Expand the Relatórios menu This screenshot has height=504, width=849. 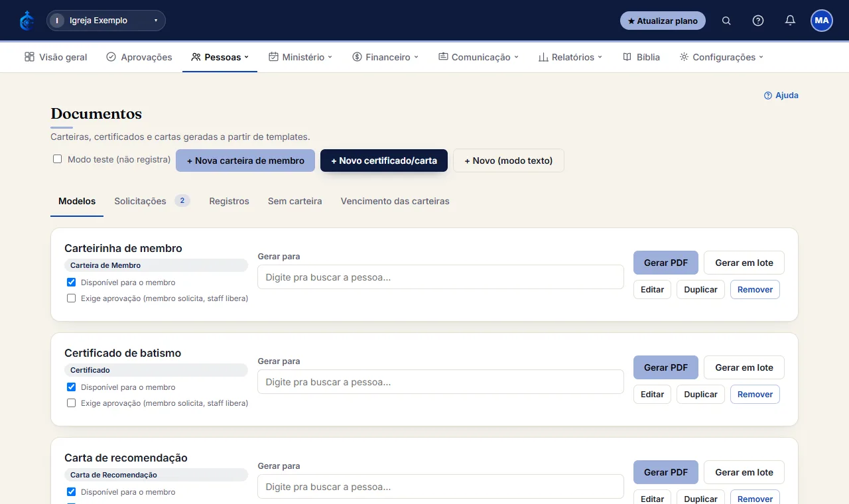click(x=570, y=57)
